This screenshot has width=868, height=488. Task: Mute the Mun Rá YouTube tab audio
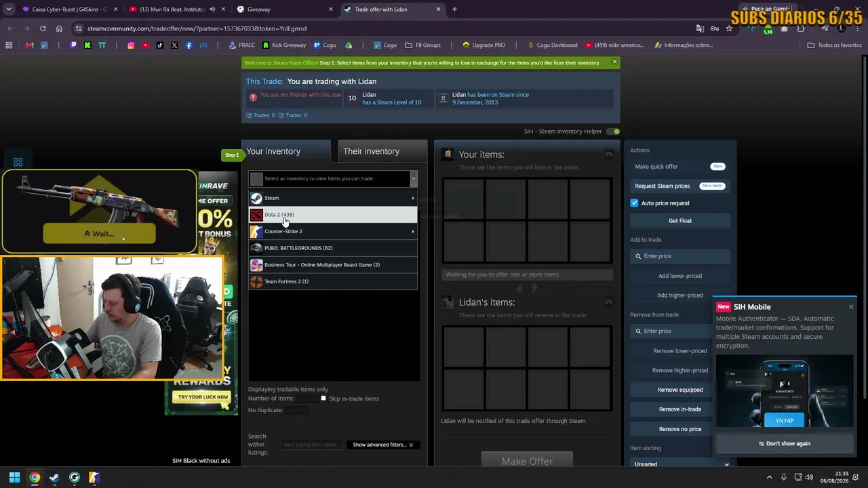click(212, 9)
